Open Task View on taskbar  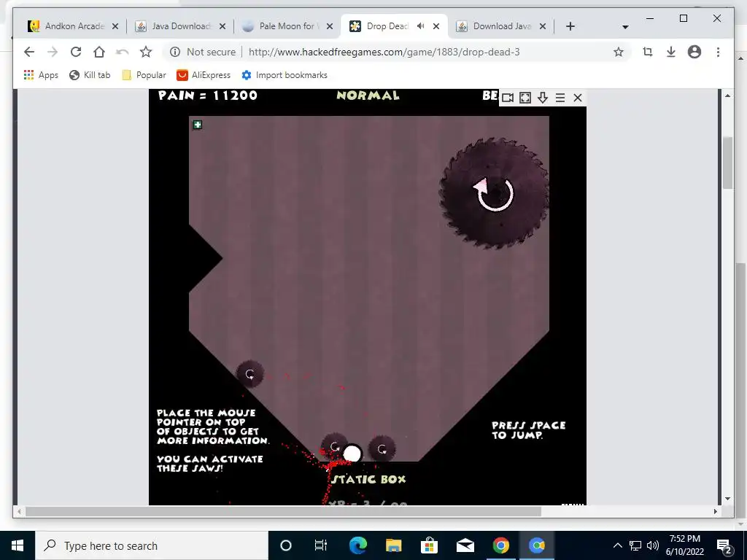321,545
